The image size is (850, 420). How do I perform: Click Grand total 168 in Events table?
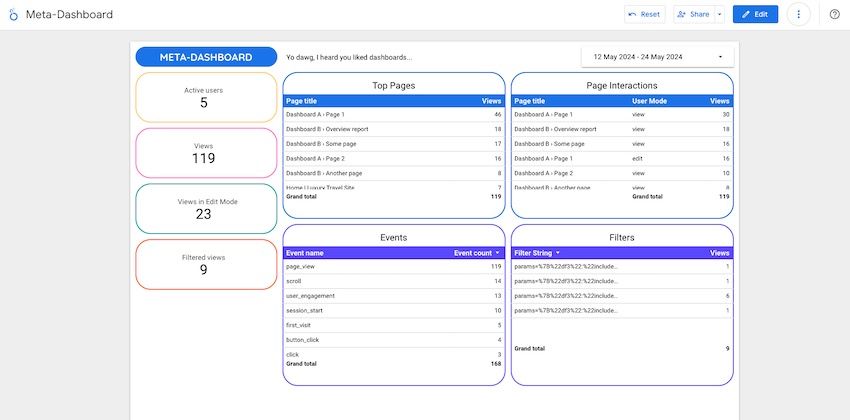[394, 364]
